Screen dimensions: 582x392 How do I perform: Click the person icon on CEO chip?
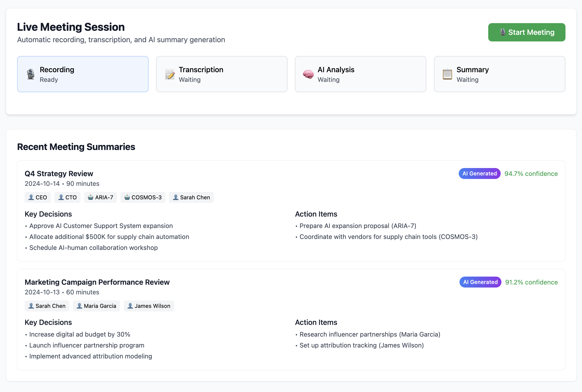coord(31,197)
